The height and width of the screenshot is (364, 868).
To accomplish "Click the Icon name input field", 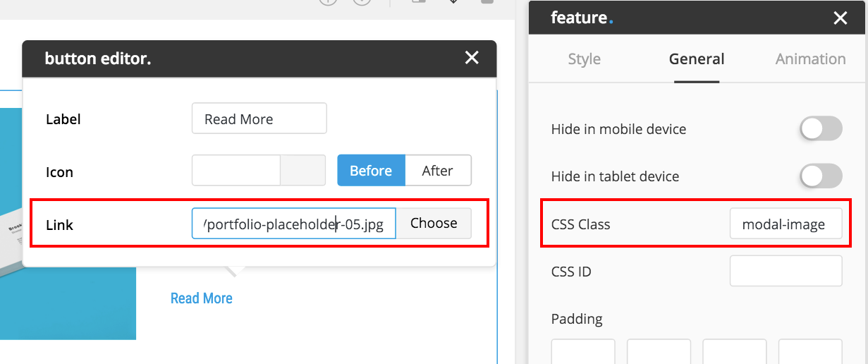I will tap(236, 171).
